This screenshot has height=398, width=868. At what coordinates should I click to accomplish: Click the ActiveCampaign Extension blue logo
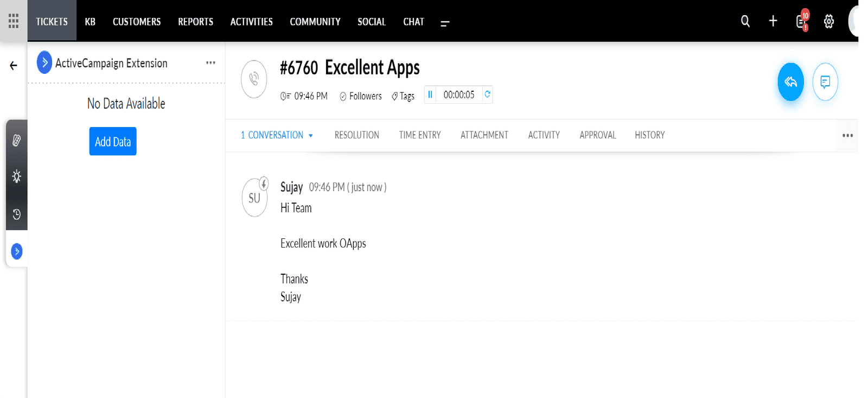pos(44,62)
